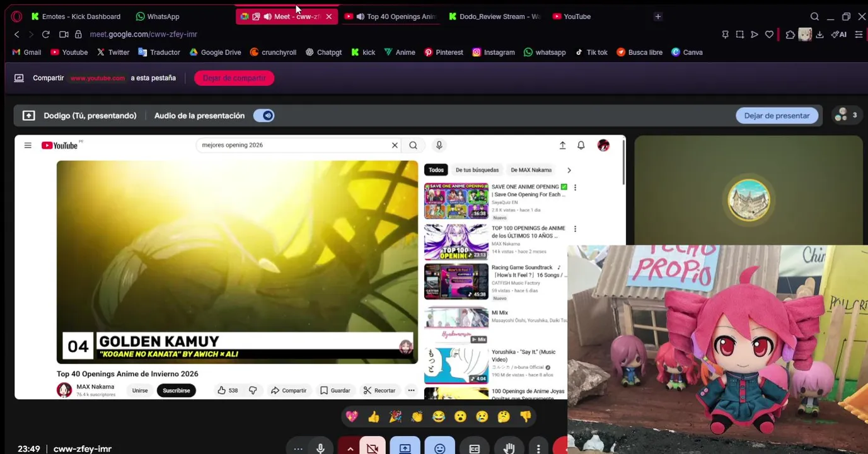
Task: Click Compartir under the video
Action: [x=289, y=390]
